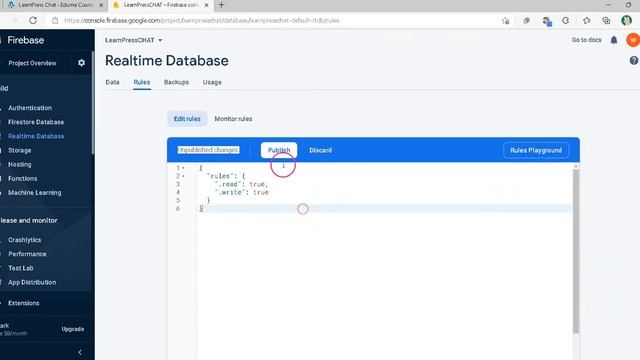The image size is (640, 360).
Task: Switch to the LearnPress Chat Eduma tab
Action: pos(56,5)
